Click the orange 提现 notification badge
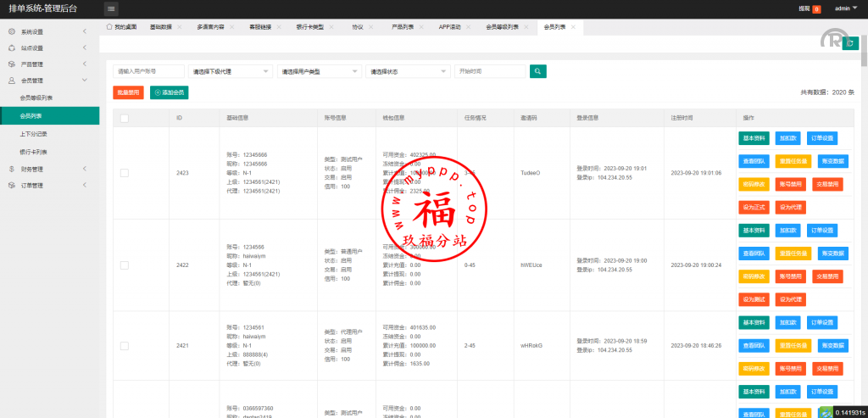Screen dimensions: 868x418 coord(816,9)
